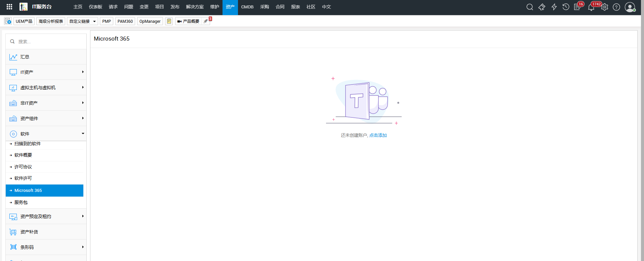Click the lightning bolt quick actions icon
Screen dimensions: 644x261
click(554, 7)
